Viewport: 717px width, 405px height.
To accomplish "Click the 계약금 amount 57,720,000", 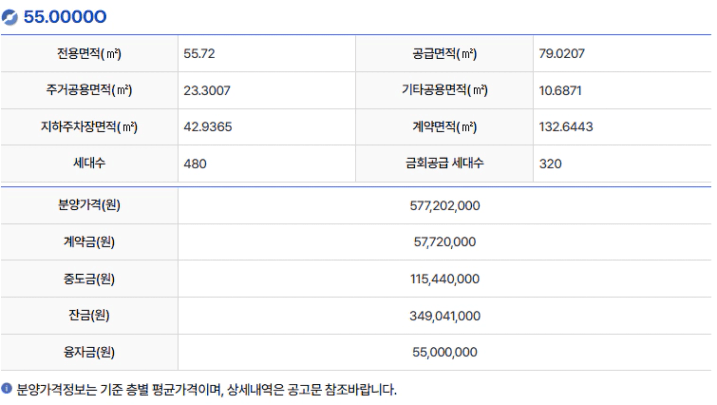I will 444,242.
